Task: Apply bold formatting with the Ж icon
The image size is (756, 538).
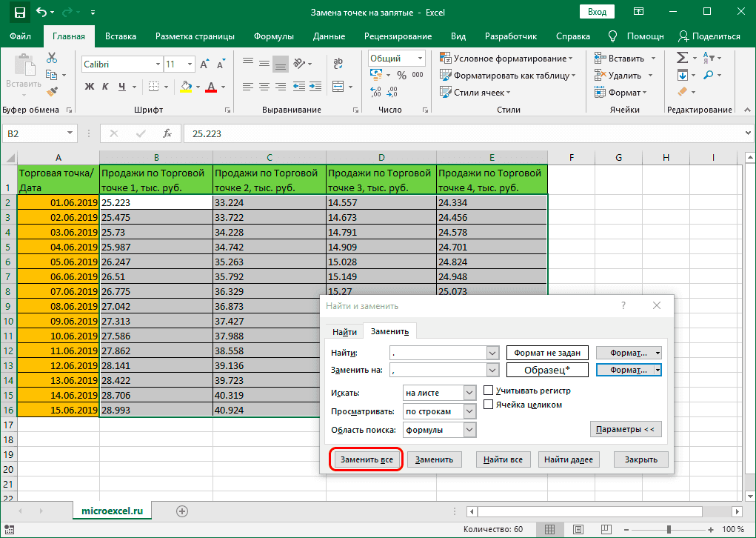Action: pos(91,87)
